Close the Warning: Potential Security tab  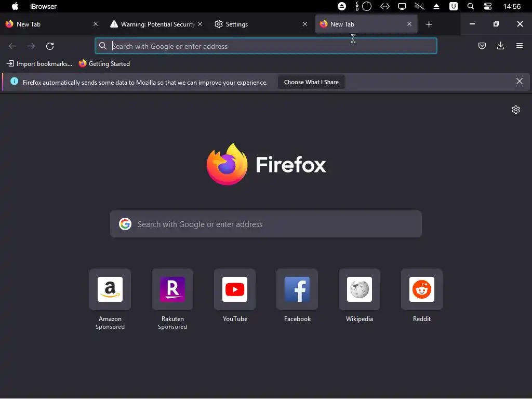pos(200,24)
